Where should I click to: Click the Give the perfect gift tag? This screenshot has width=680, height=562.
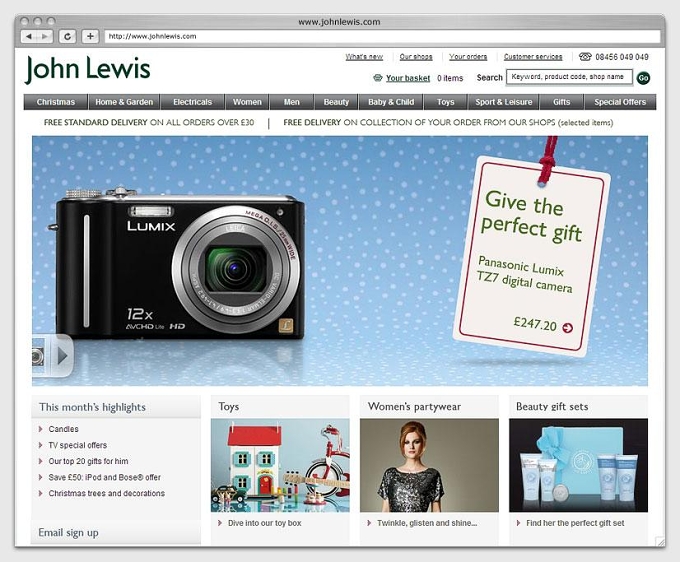(x=532, y=256)
